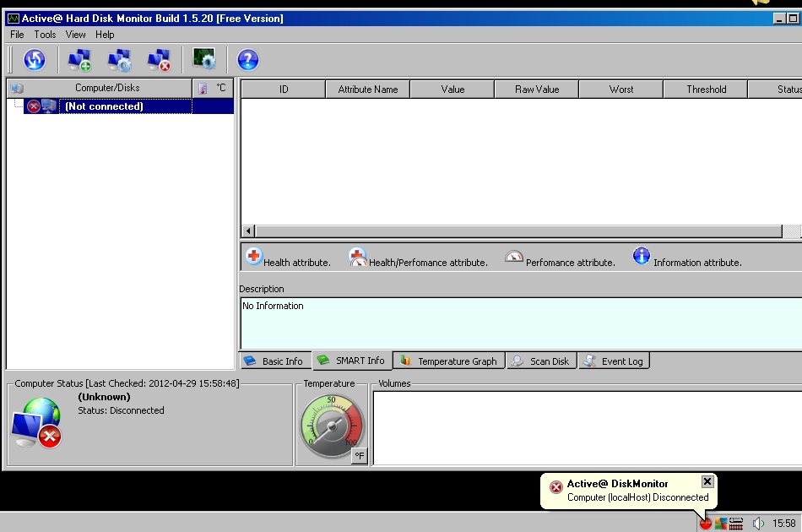Sort by the Raw Value column header
This screenshot has height=532, width=802.
pos(537,89)
